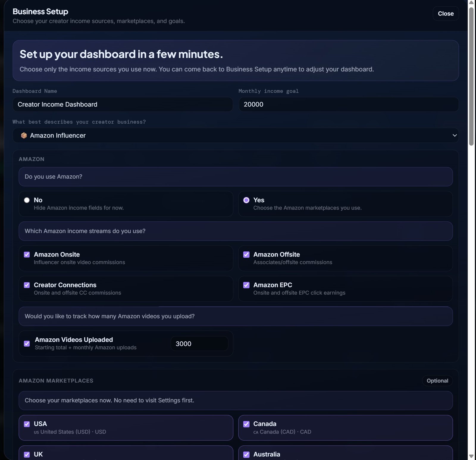Click "Starting total + monthly Amazon uploads" text
Viewport: 476px width, 460px height.
click(86, 348)
